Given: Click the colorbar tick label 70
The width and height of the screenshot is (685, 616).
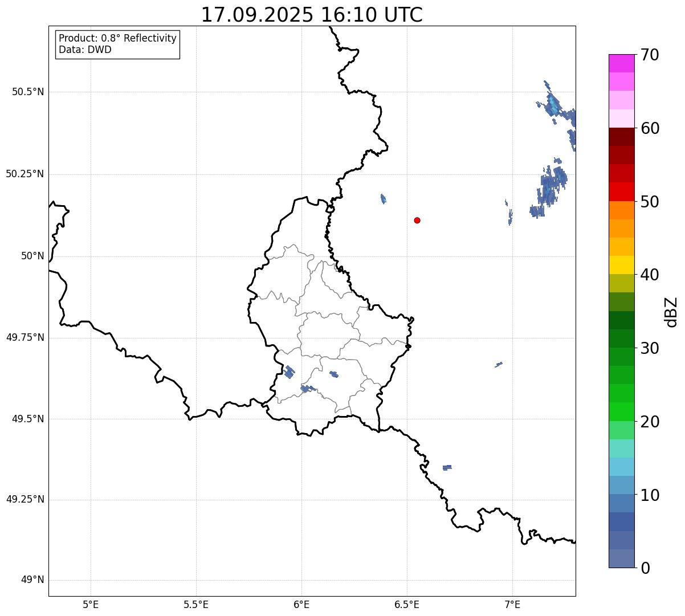Looking at the screenshot, I should point(650,55).
